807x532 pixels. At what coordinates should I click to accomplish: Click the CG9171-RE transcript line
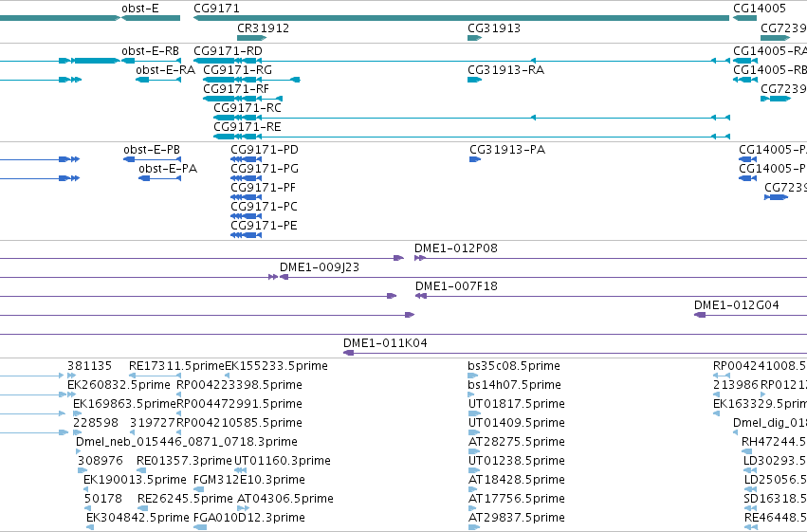point(471,137)
